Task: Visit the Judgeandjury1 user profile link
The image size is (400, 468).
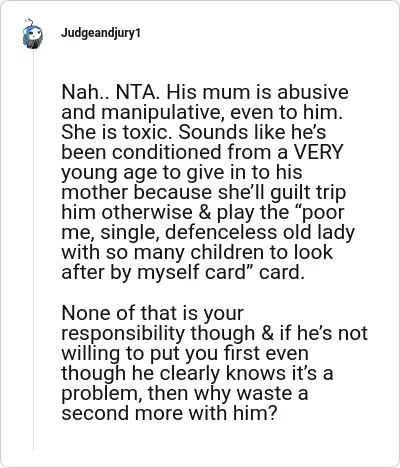Action: (x=101, y=33)
